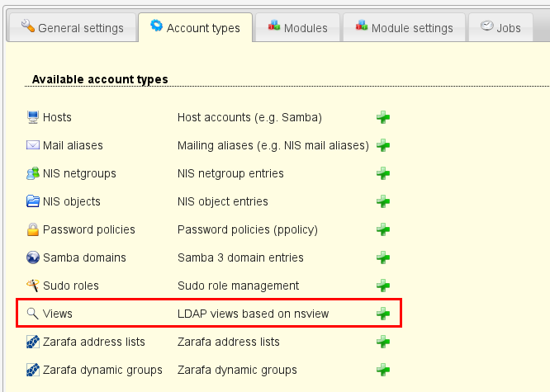The width and height of the screenshot is (550, 392).
Task: Click the Views magnifier icon
Action: tap(33, 314)
